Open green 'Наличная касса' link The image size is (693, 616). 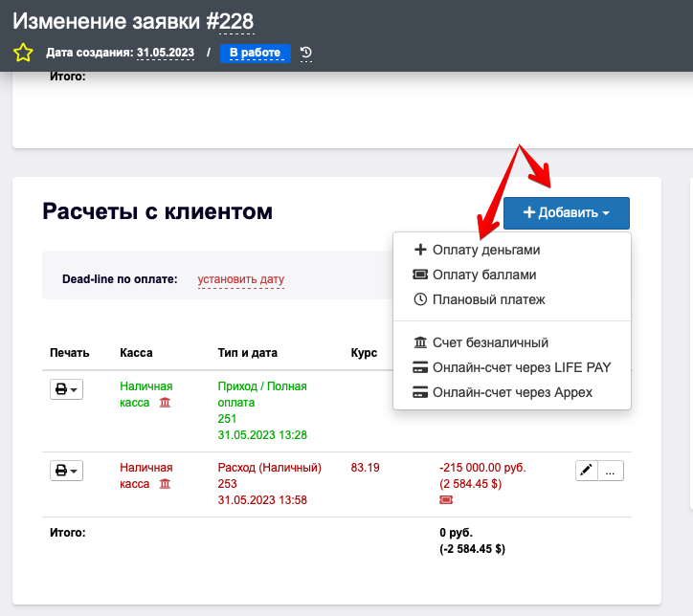146,394
